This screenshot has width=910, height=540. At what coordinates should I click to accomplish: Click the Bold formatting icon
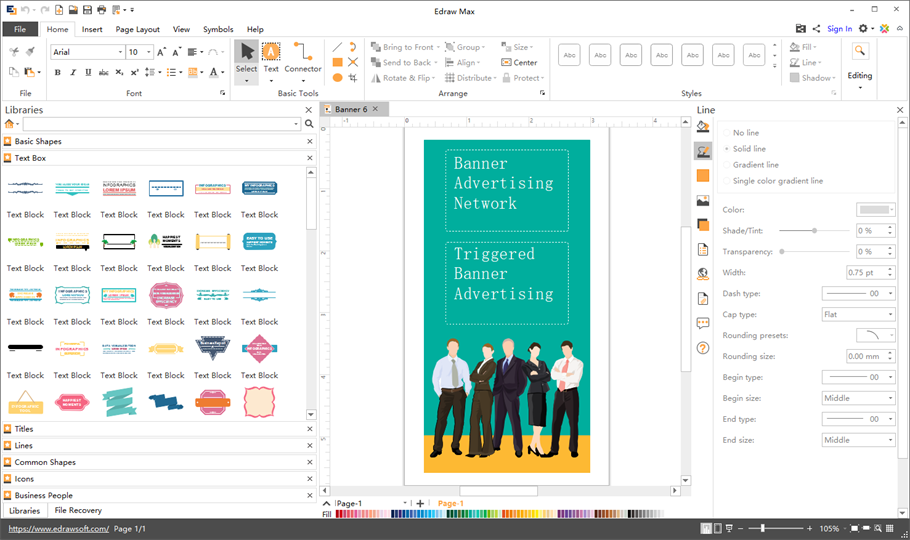pyautogui.click(x=58, y=73)
